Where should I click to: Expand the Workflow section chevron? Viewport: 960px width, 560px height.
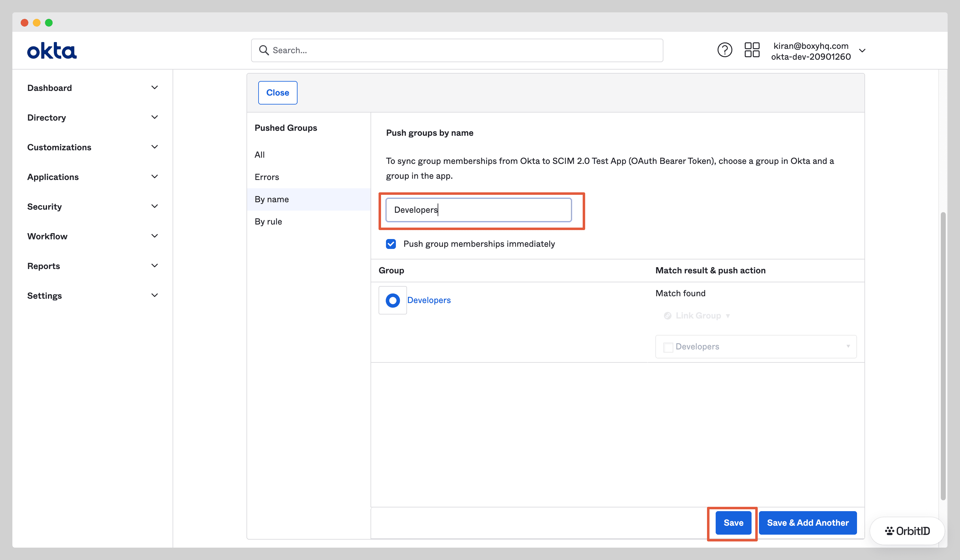[x=154, y=236]
